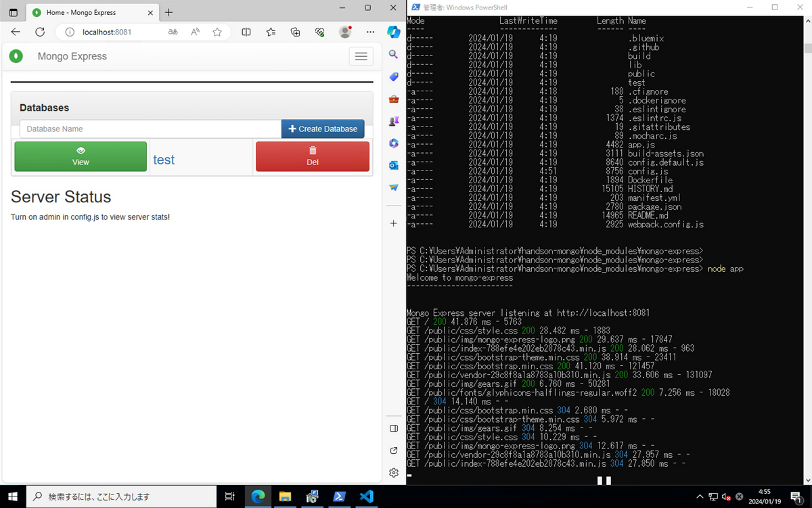Viewport: 812px width, 508px height.
Task: Open Edge Settings and more menu
Action: point(370,32)
